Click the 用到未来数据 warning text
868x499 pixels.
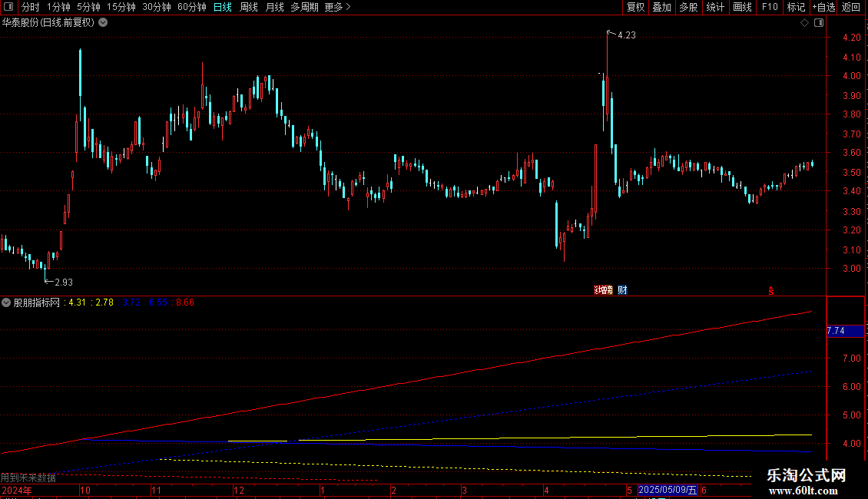[28, 478]
